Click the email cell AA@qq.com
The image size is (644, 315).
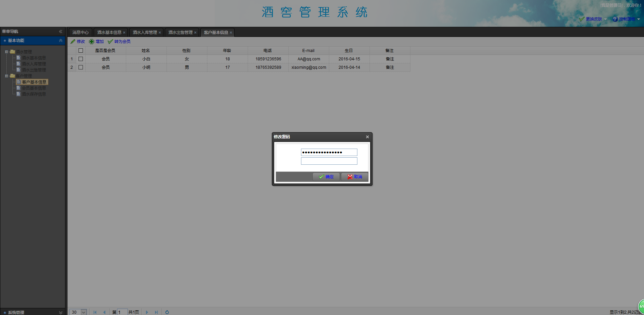(309, 59)
